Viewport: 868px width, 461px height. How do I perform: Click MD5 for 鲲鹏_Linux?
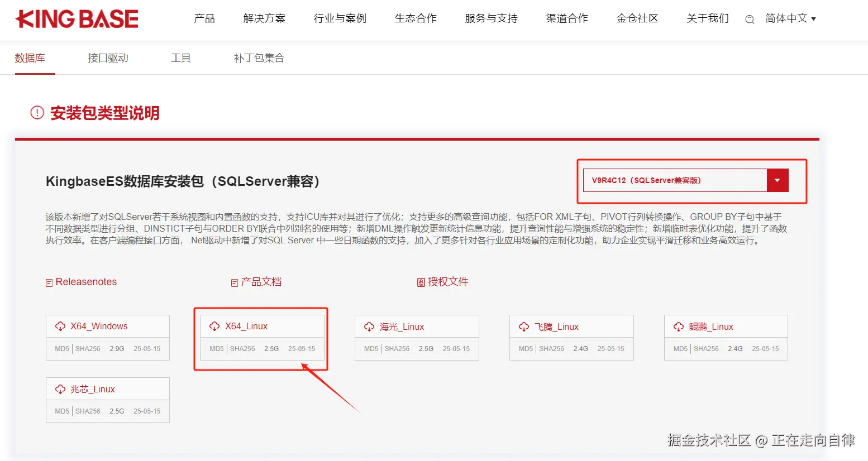click(x=681, y=349)
